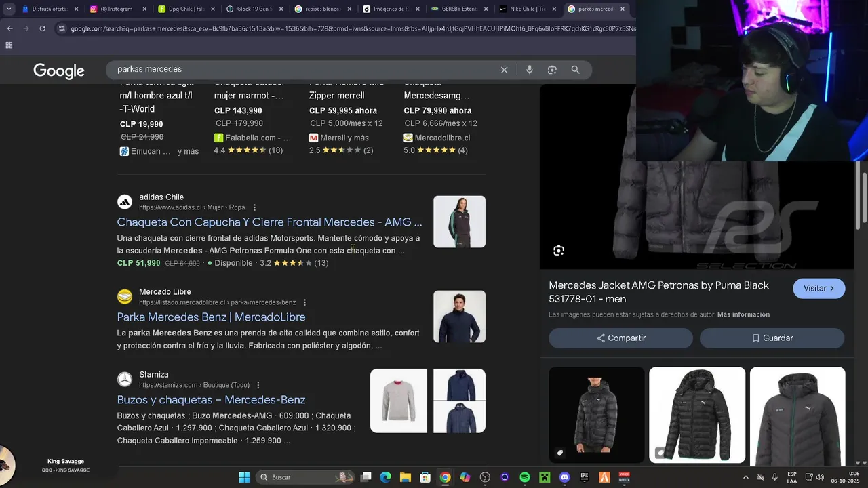Click the Chrome icon on the taskbar
The height and width of the screenshot is (488, 868).
pos(445,477)
